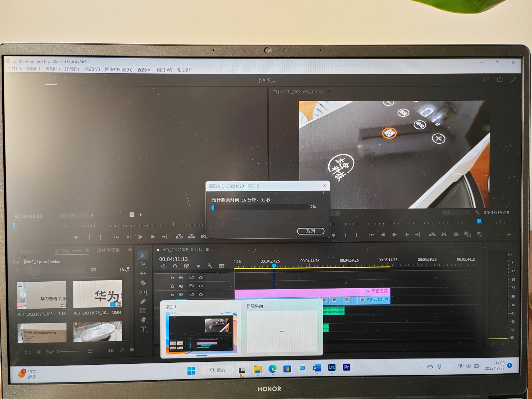
Task: Open the VID_20221029_103 clip thumbnail
Action: tap(42, 296)
